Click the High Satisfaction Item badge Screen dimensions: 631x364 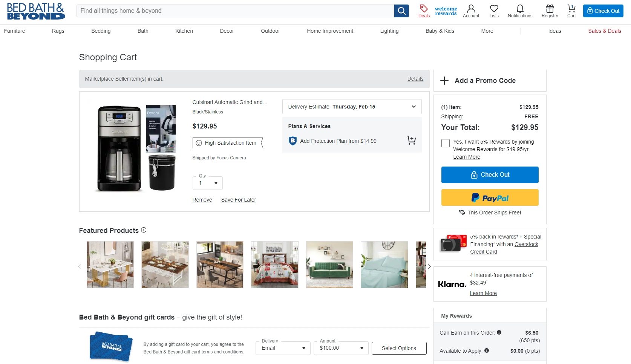228,143
